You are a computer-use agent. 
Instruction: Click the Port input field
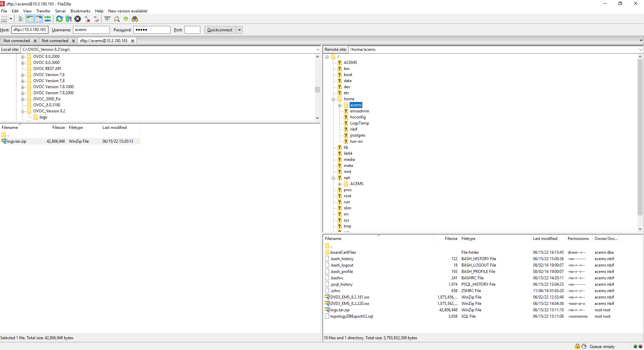pyautogui.click(x=192, y=30)
